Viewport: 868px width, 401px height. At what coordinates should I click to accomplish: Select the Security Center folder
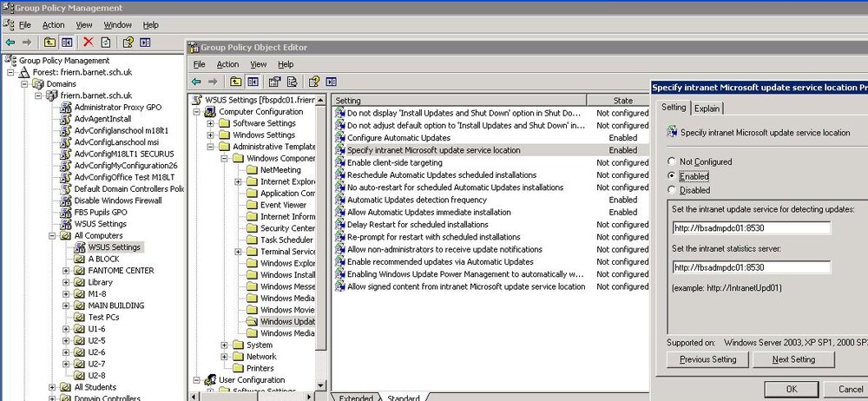pos(287,228)
